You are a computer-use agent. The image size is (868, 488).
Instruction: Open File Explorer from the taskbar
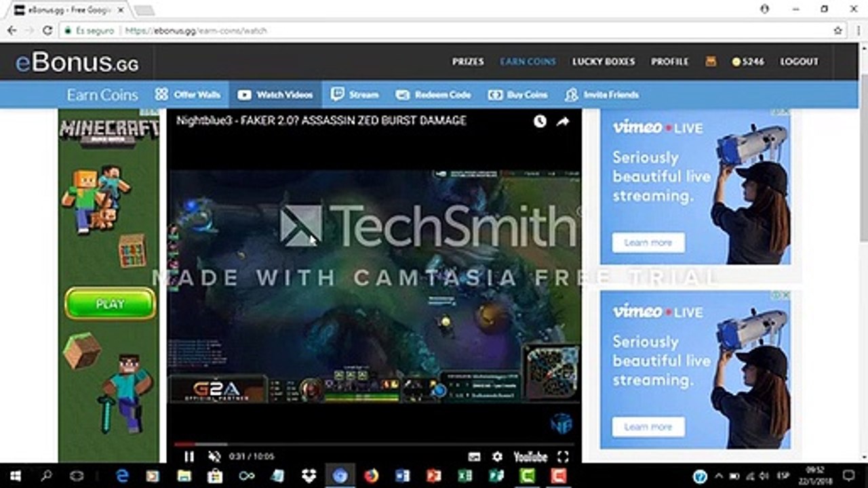tap(184, 476)
